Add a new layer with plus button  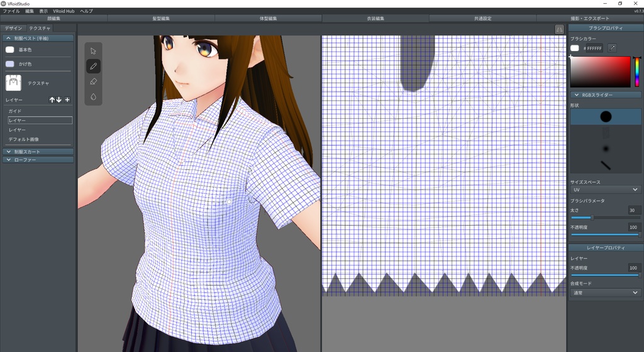[67, 100]
